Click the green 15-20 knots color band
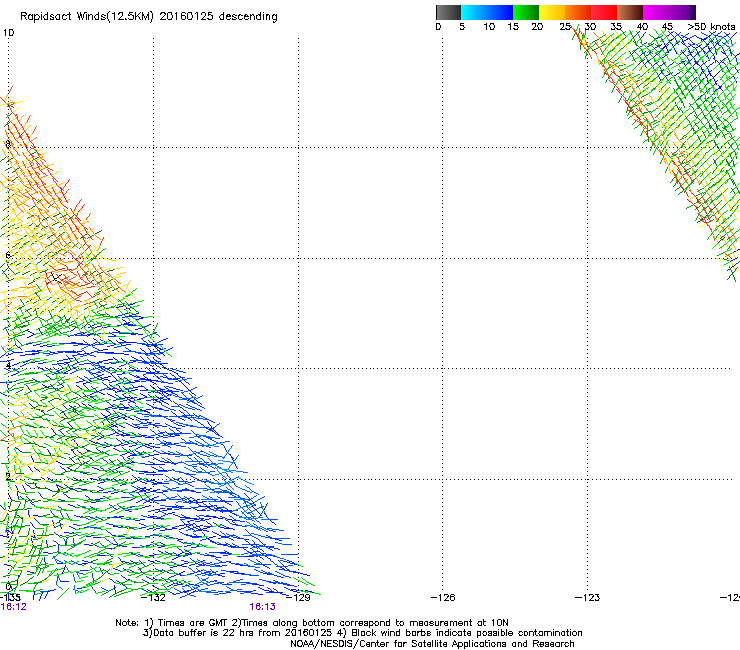The height and width of the screenshot is (650, 740). point(526,12)
